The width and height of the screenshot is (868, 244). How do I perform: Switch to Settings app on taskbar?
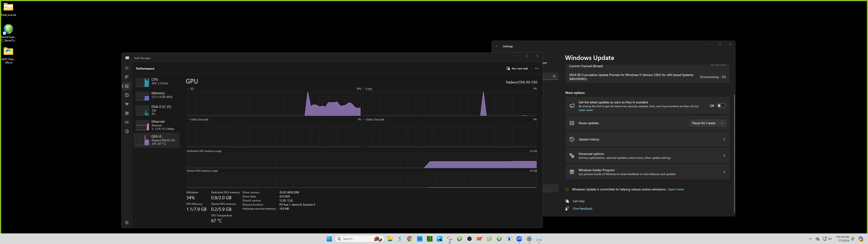point(529,239)
